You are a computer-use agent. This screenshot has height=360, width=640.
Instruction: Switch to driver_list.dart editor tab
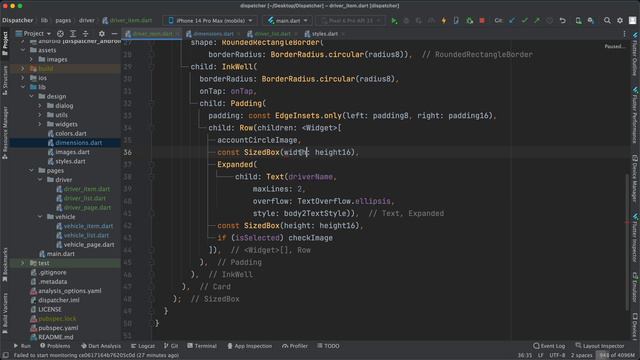pyautogui.click(x=272, y=34)
